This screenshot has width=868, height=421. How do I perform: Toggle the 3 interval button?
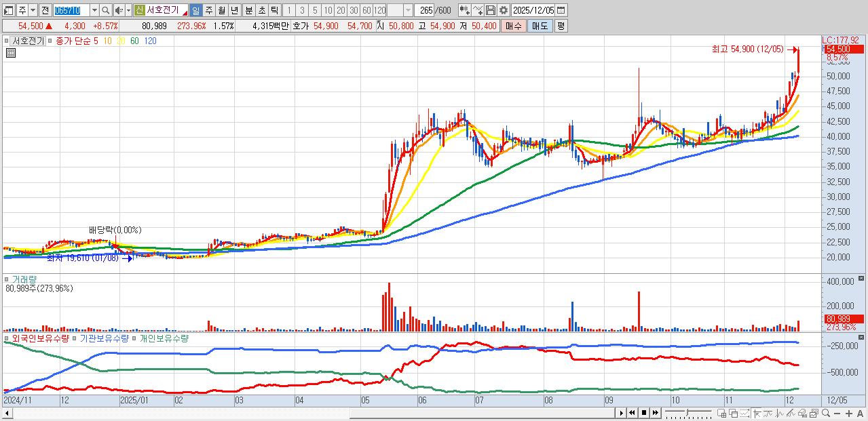[302, 10]
